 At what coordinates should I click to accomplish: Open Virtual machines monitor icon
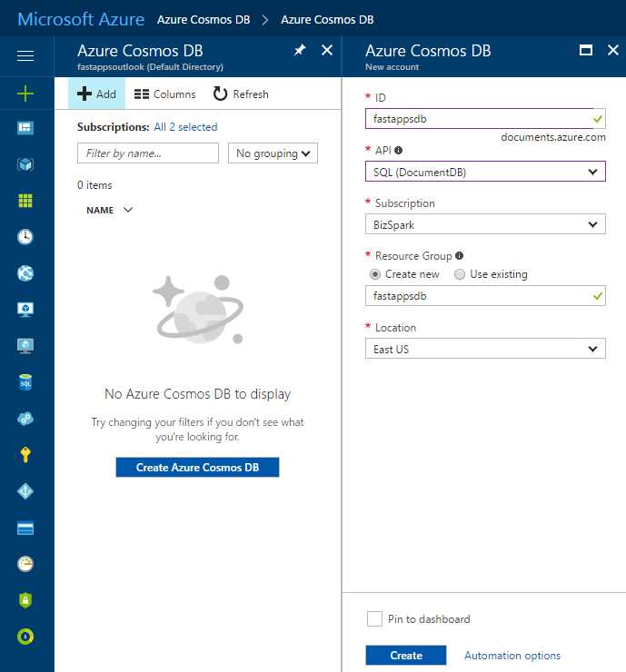tap(25, 310)
